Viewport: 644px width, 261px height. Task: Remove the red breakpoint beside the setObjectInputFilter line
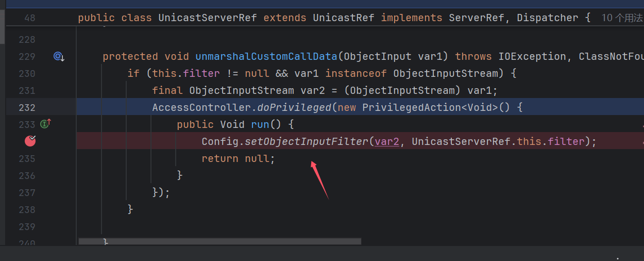30,141
